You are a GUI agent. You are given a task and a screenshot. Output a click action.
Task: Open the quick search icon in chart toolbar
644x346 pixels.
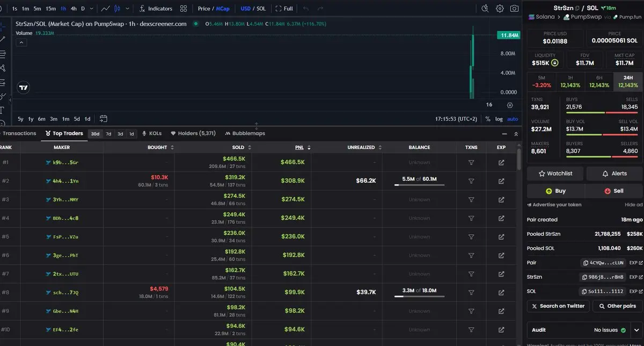pos(485,9)
